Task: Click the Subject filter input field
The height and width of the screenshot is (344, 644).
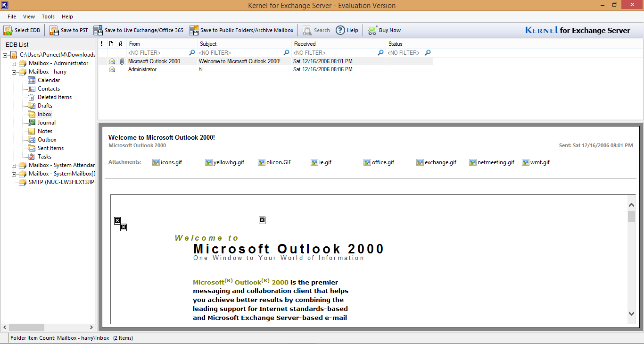Action: pyautogui.click(x=240, y=53)
